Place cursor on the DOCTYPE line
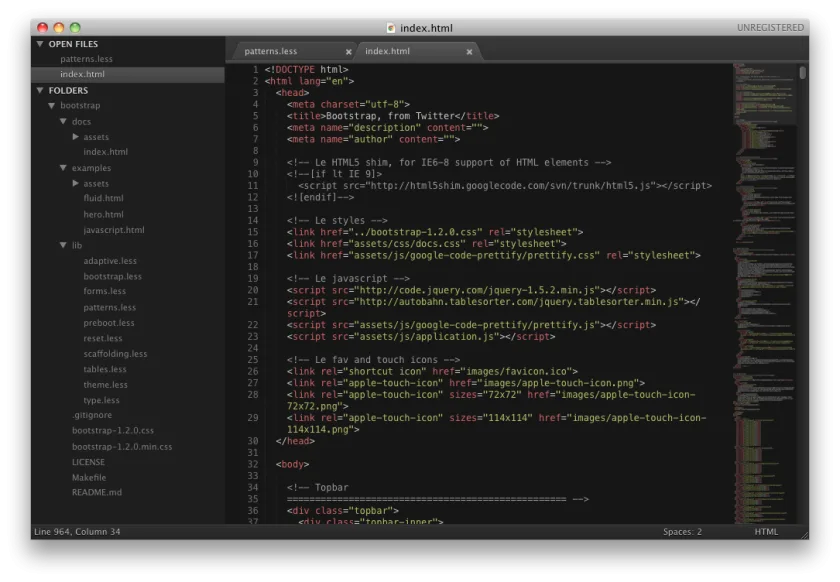Screen dimensions: 840x582 coord(306,70)
